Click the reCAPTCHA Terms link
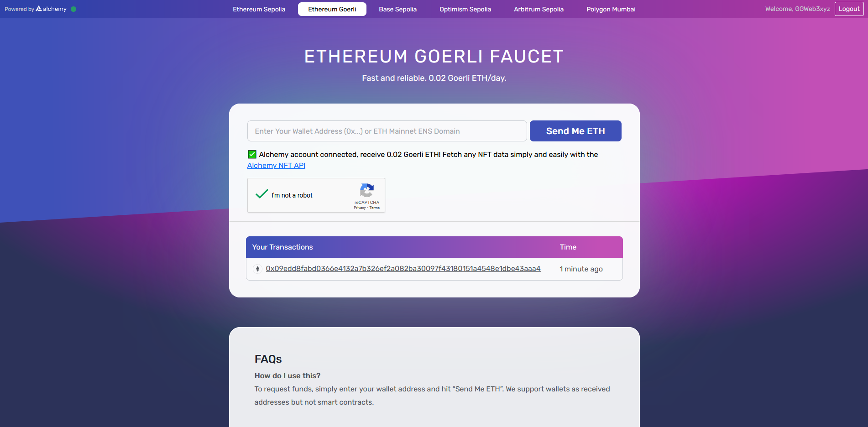This screenshot has height=427, width=868. pyautogui.click(x=375, y=208)
